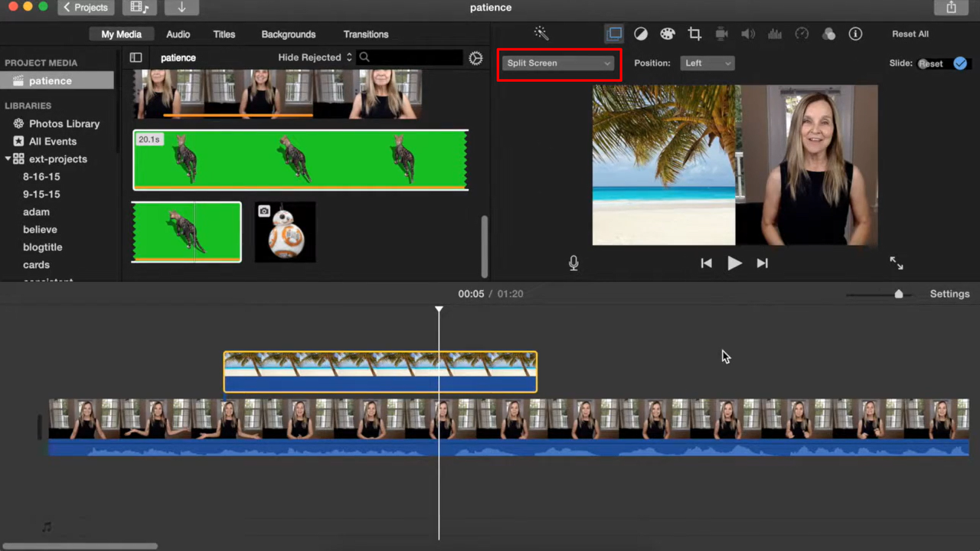Select the woman video clip in browser
This screenshot has width=980, height=551.
tap(277, 94)
